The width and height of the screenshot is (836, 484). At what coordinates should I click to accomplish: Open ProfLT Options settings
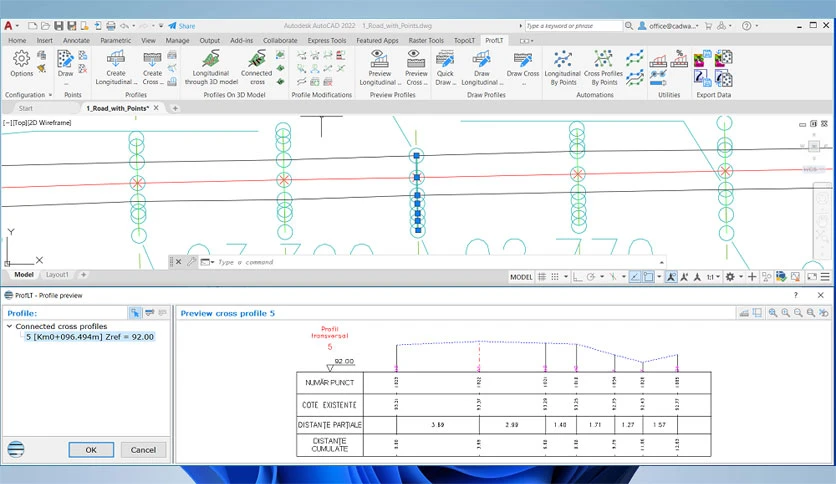tap(21, 64)
